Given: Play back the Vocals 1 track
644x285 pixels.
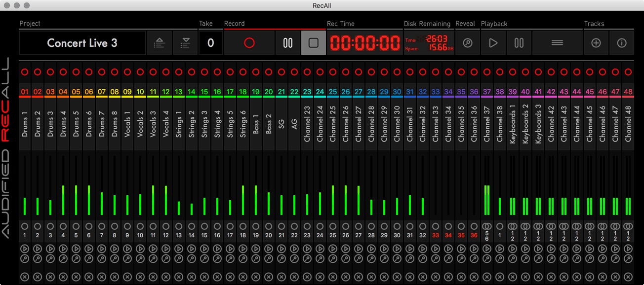Looking at the screenshot, I should click(x=127, y=249).
